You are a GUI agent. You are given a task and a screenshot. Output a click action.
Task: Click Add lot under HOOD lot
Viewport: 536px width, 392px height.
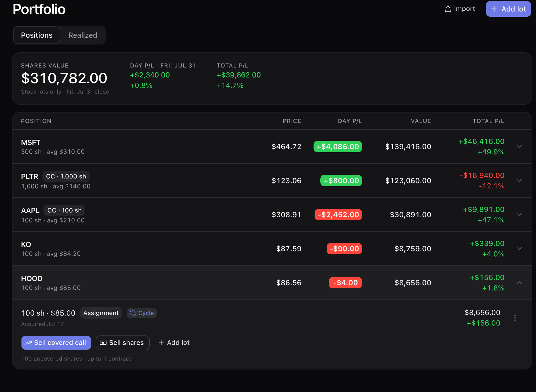pyautogui.click(x=174, y=343)
